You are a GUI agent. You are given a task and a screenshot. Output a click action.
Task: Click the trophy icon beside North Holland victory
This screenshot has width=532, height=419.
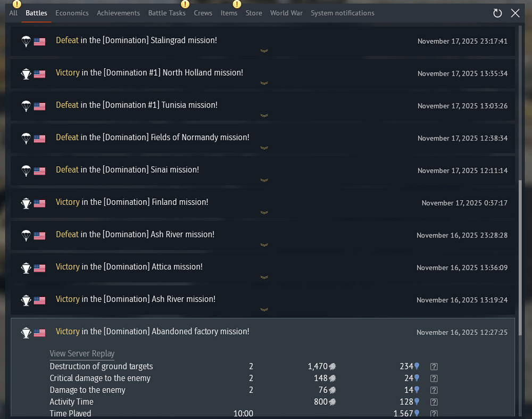coord(26,73)
